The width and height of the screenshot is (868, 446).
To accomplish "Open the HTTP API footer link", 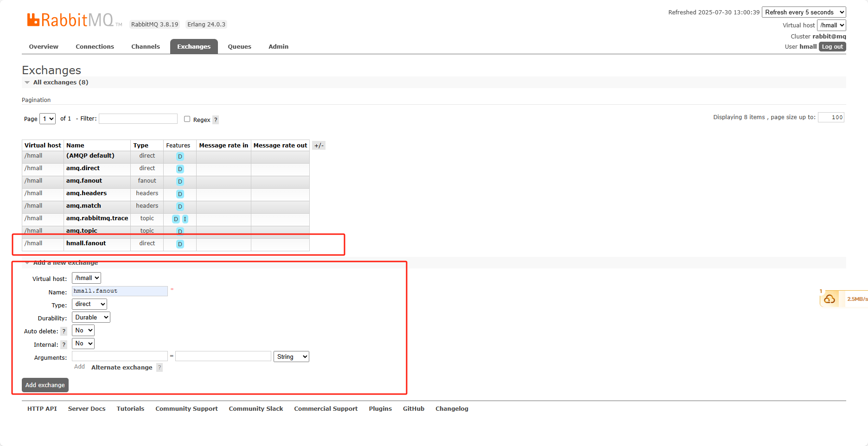I will pyautogui.click(x=42, y=408).
